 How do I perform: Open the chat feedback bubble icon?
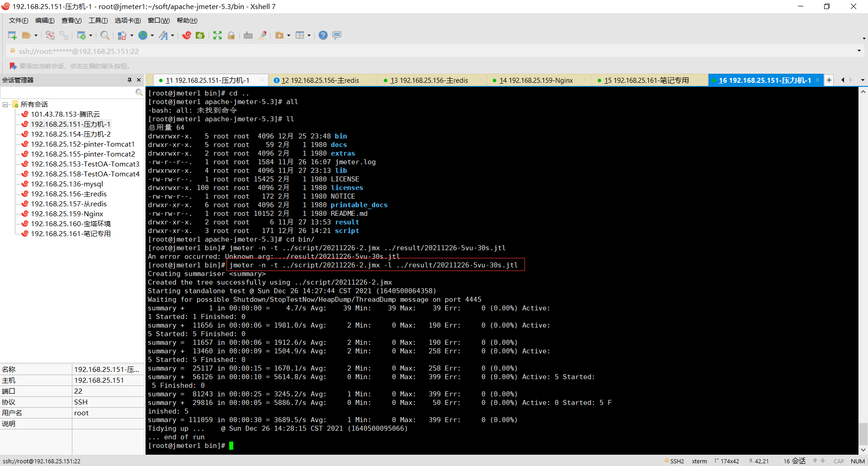pos(337,35)
